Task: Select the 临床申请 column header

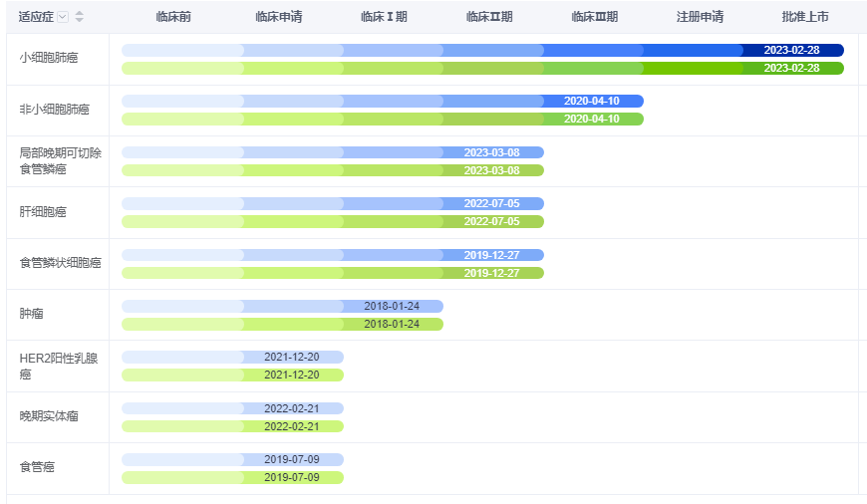Action: click(278, 17)
